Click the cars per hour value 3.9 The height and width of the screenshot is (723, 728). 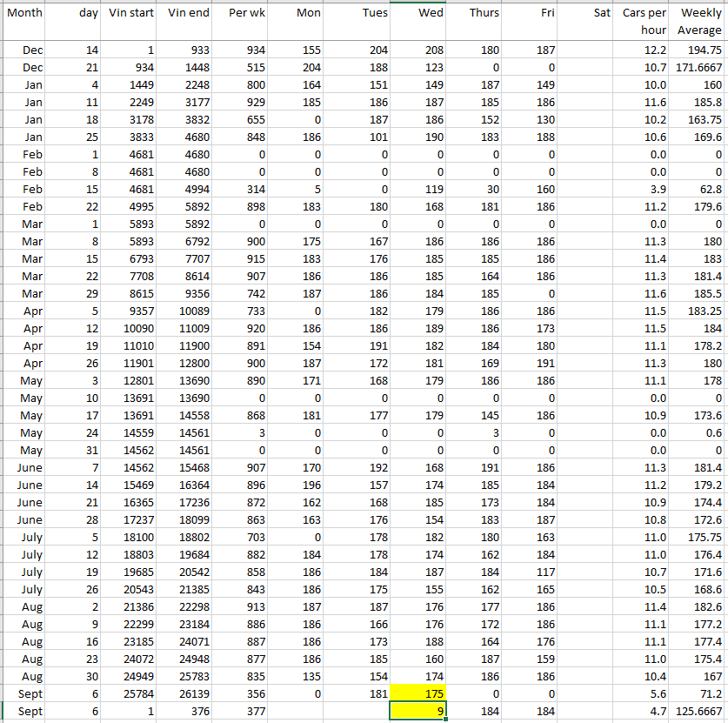(x=645, y=189)
